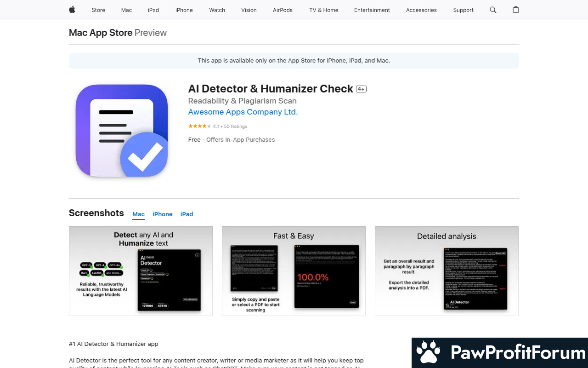
Task: Open the TV & Home navigation item
Action: 324,10
